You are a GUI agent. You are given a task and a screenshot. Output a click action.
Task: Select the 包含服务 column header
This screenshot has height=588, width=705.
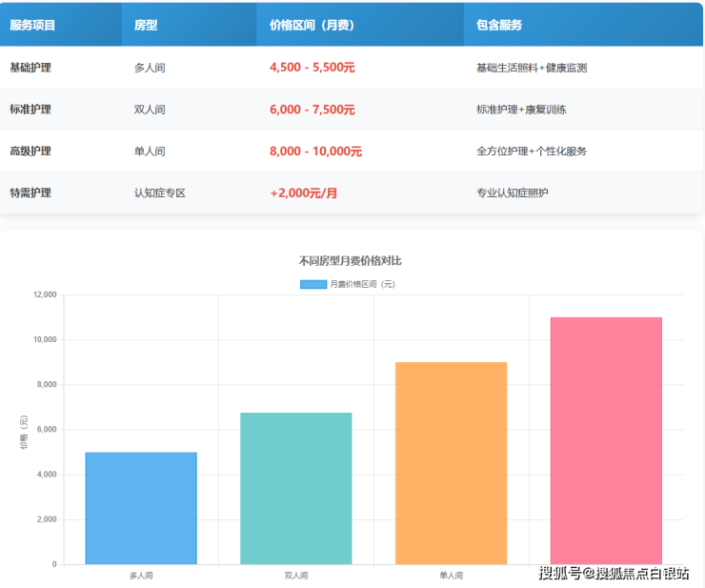point(499,26)
